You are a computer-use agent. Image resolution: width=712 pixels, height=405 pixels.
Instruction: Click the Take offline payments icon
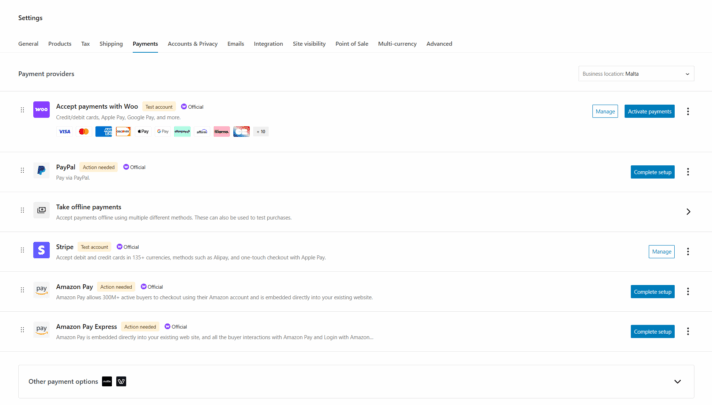pos(41,210)
